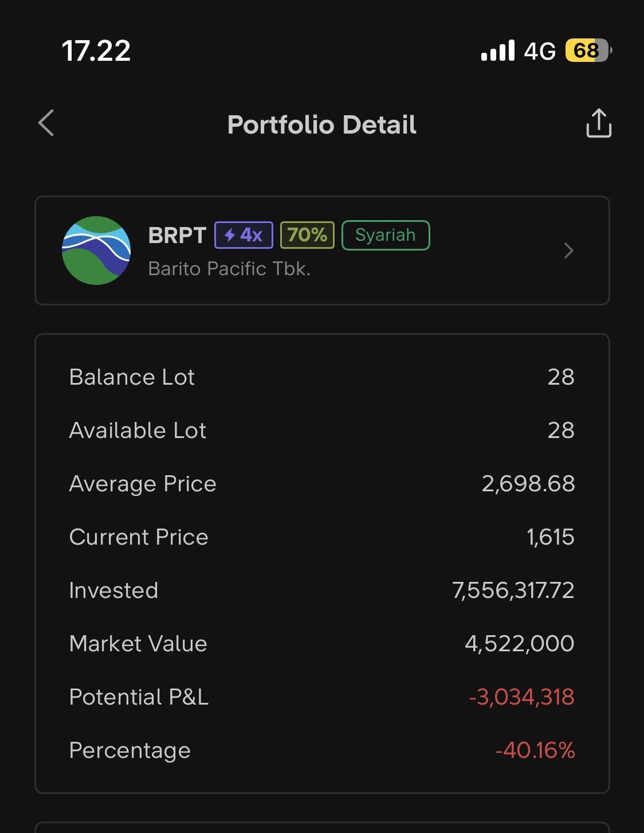Screen dimensions: 644x833
Task: Tap the battery indicator in status bar
Action: (x=588, y=50)
